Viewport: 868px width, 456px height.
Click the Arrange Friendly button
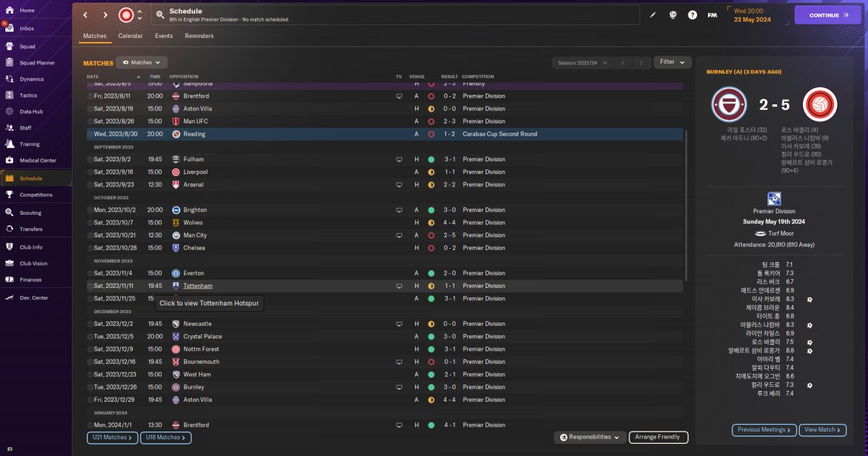click(658, 437)
